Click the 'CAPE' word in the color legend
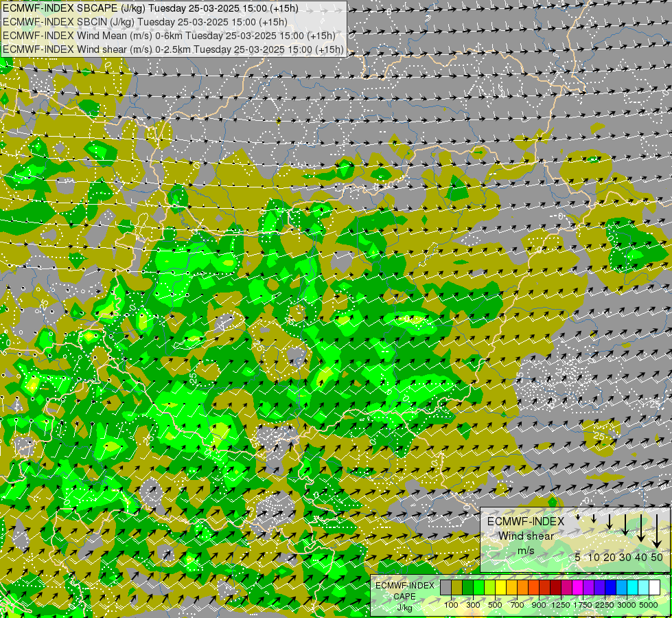The height and width of the screenshot is (618, 672). coord(404,597)
